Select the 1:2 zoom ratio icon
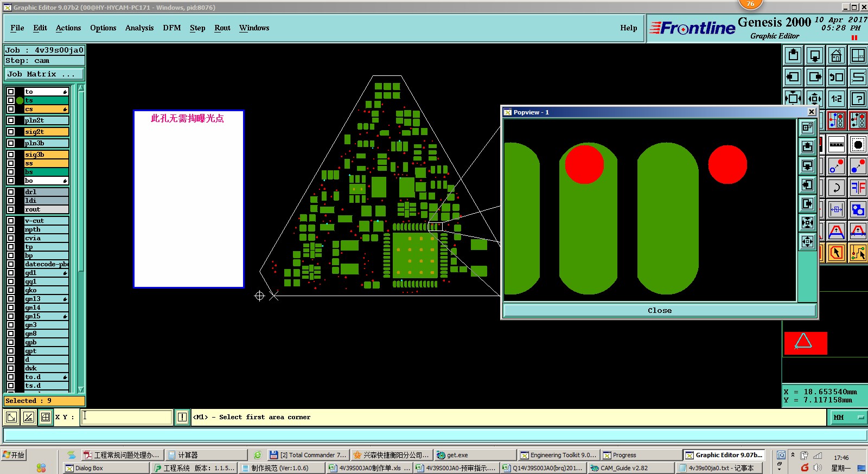 (837, 99)
